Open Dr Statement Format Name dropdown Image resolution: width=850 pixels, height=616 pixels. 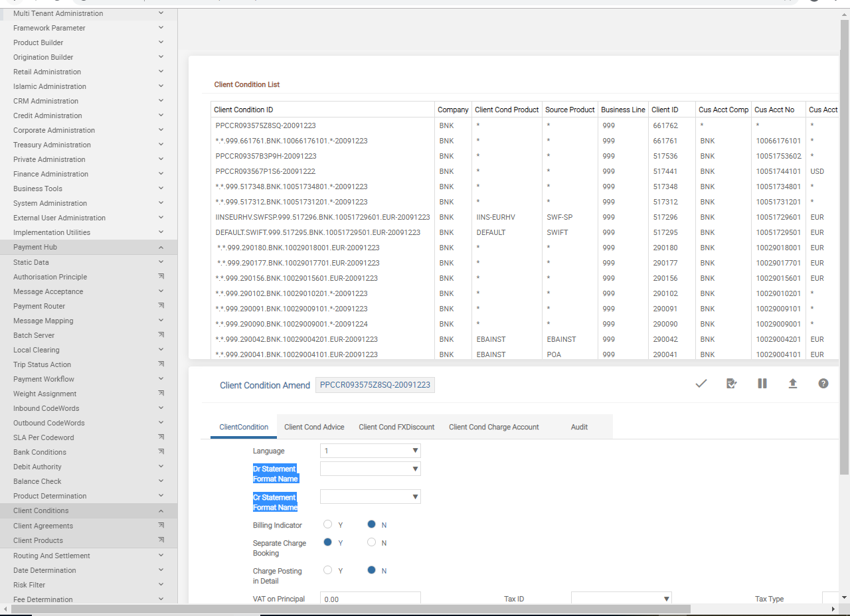coord(370,469)
